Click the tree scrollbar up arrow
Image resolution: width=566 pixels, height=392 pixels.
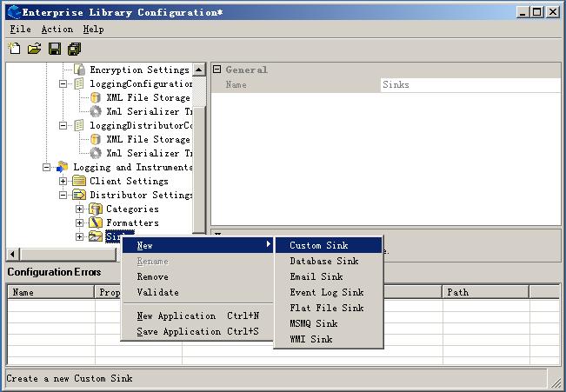pyautogui.click(x=199, y=70)
